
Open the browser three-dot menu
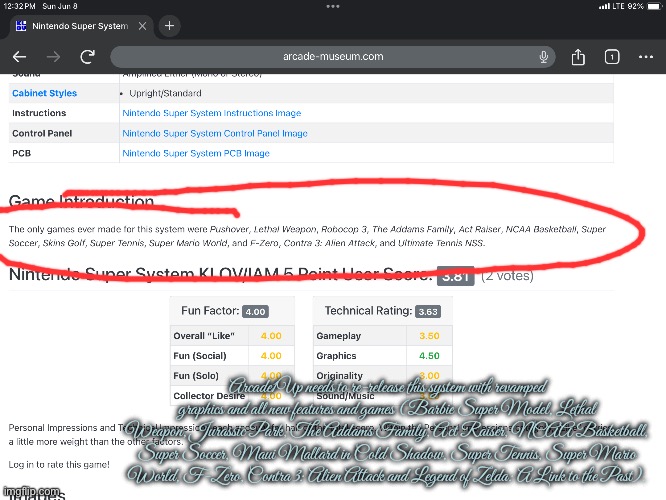[x=646, y=56]
